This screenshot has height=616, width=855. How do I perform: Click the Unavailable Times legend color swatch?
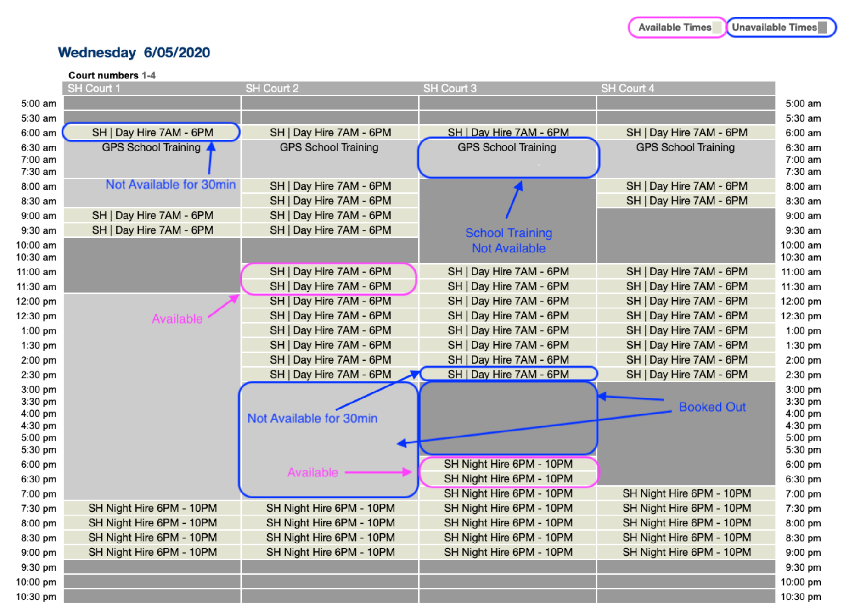click(x=822, y=27)
